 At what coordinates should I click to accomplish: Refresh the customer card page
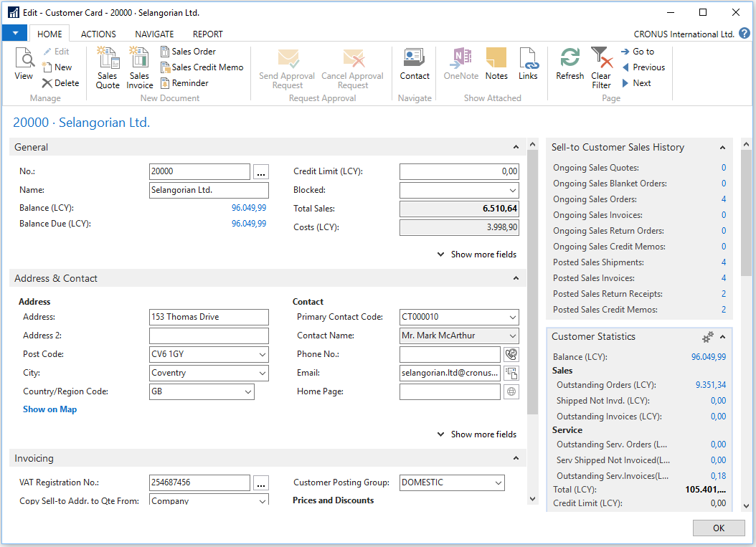(570, 64)
